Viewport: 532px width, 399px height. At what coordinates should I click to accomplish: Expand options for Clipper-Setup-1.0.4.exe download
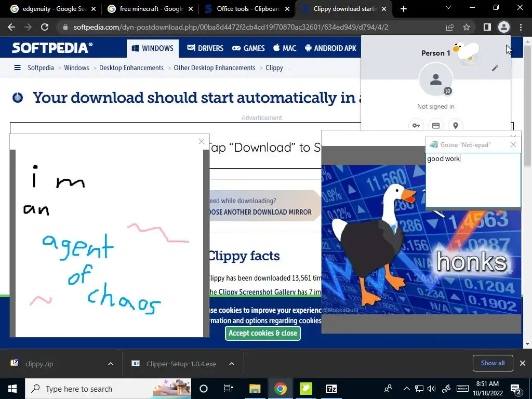pyautogui.click(x=232, y=364)
